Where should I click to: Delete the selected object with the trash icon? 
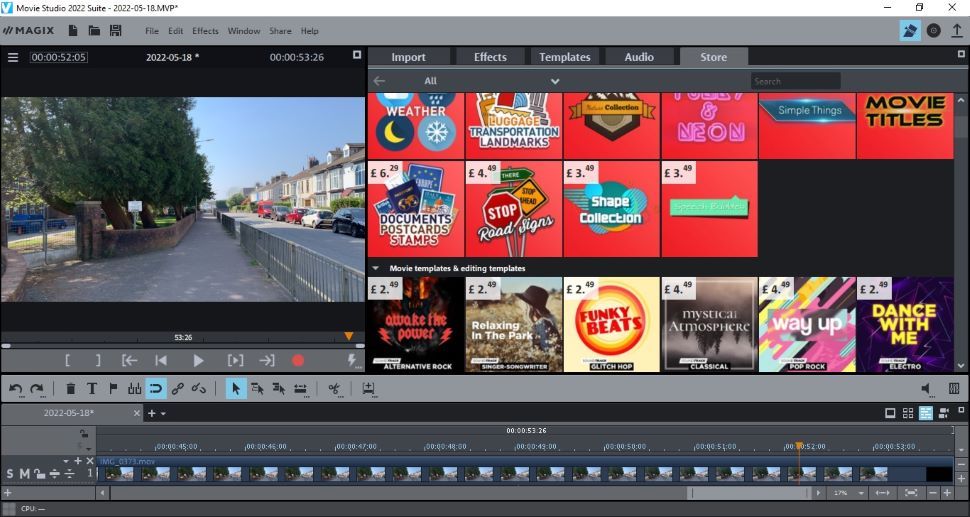click(71, 389)
